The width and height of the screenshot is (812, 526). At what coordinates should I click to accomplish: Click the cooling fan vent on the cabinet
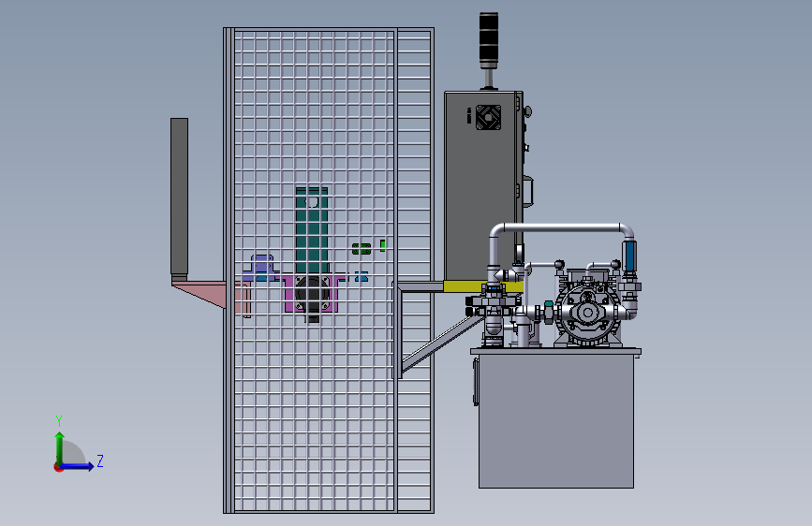tap(488, 118)
